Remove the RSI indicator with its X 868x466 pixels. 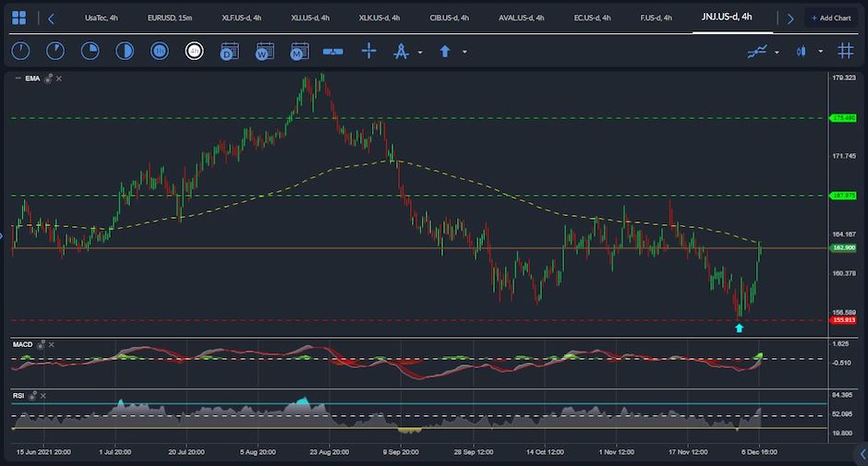[x=42, y=395]
